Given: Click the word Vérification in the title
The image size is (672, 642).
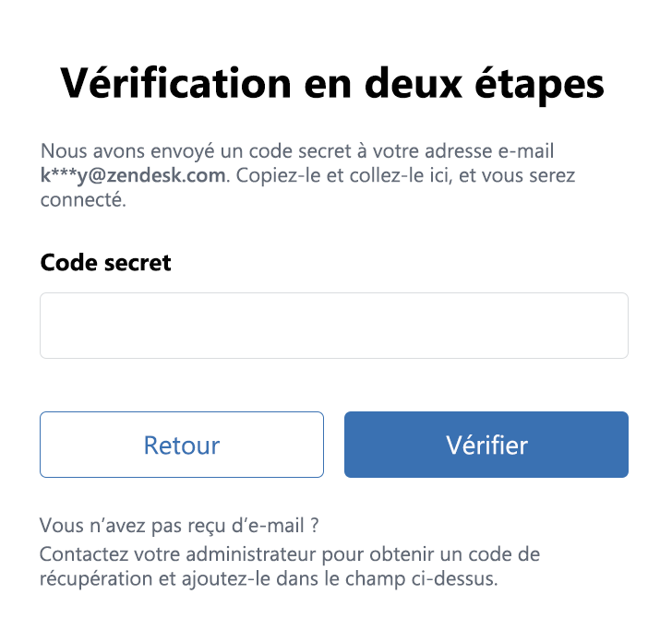Looking at the screenshot, I should coord(175,83).
